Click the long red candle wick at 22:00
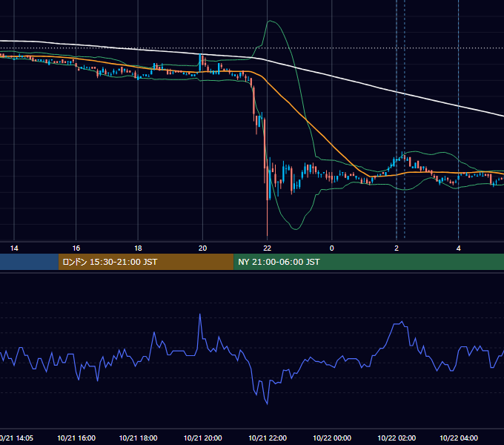 point(267,219)
